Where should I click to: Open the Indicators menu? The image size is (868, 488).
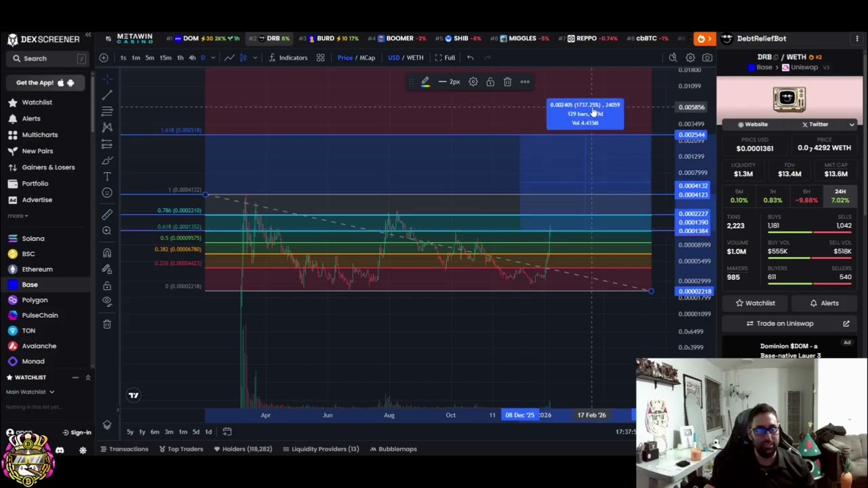(x=288, y=58)
